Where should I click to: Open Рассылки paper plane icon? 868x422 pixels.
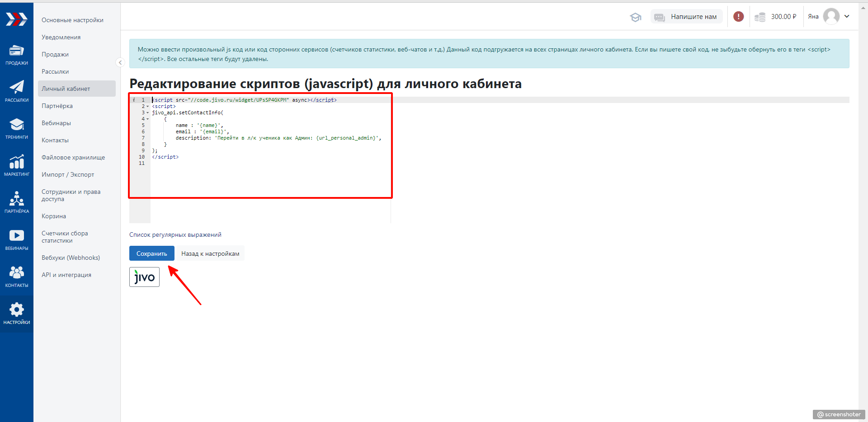[x=17, y=91]
